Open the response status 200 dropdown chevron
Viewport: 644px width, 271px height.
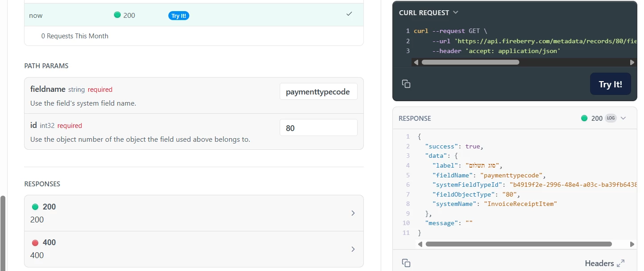pos(623,118)
